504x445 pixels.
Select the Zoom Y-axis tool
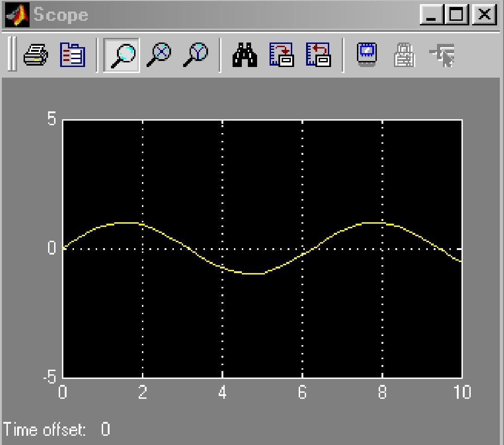(x=195, y=55)
